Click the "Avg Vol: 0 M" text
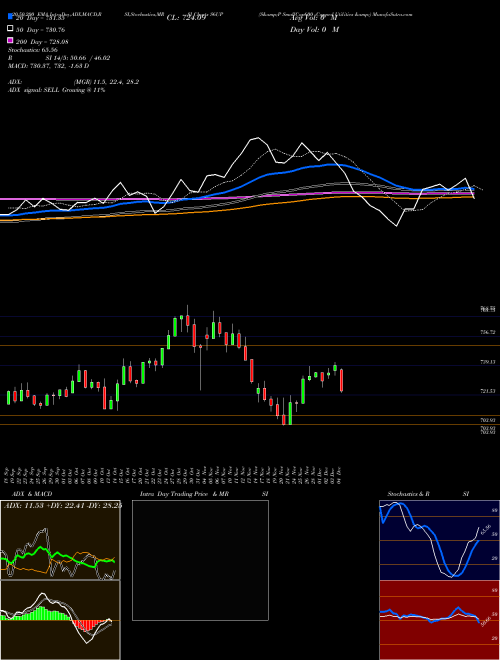This screenshot has height=660, width=500. [x=313, y=18]
